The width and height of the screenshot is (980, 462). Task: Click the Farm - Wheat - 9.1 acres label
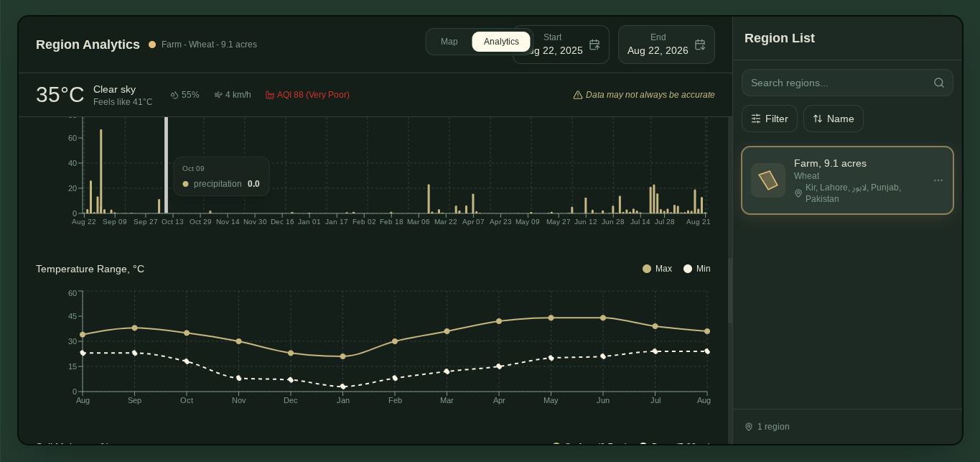coord(209,45)
